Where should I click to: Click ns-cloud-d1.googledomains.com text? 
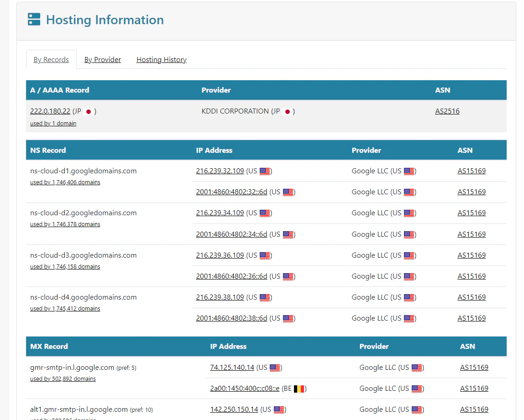[83, 171]
